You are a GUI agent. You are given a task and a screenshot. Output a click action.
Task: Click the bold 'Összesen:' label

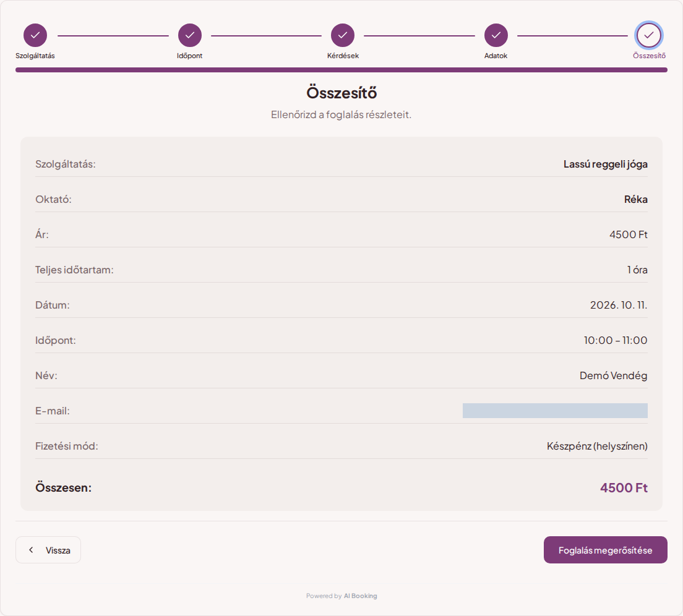(x=64, y=487)
